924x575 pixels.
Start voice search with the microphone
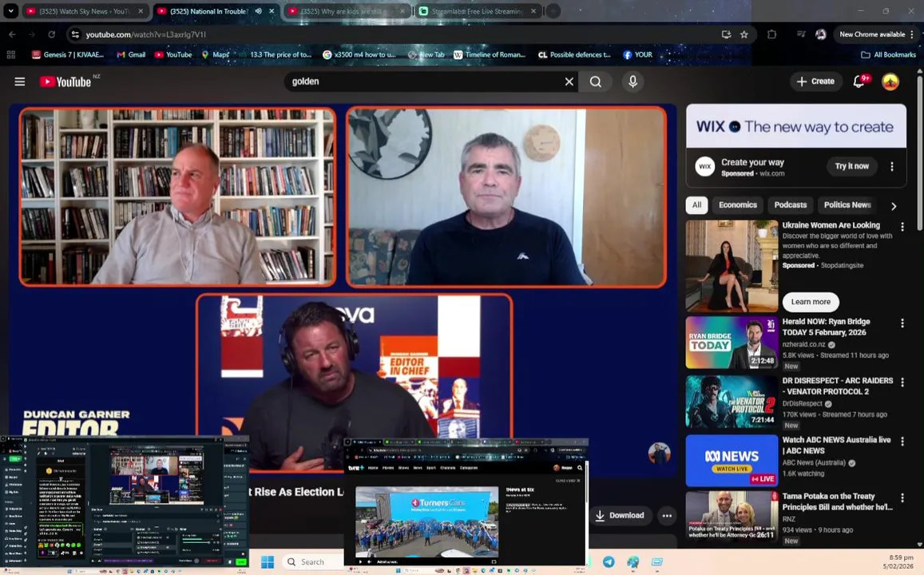[633, 82]
